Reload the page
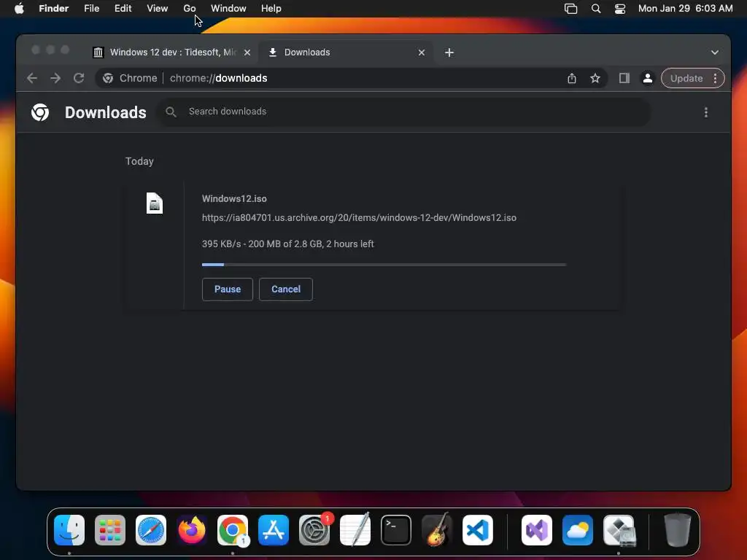Image resolution: width=747 pixels, height=560 pixels. click(x=79, y=78)
